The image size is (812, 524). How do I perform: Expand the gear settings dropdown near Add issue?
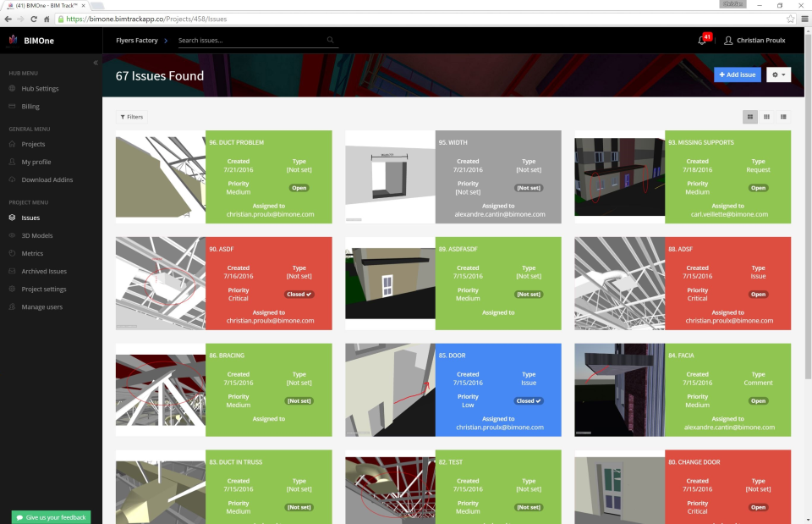pyautogui.click(x=777, y=74)
